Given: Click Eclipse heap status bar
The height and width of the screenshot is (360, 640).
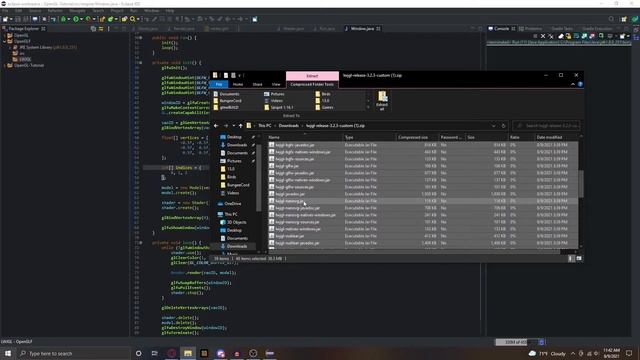Looking at the screenshot, I should click(516, 342).
